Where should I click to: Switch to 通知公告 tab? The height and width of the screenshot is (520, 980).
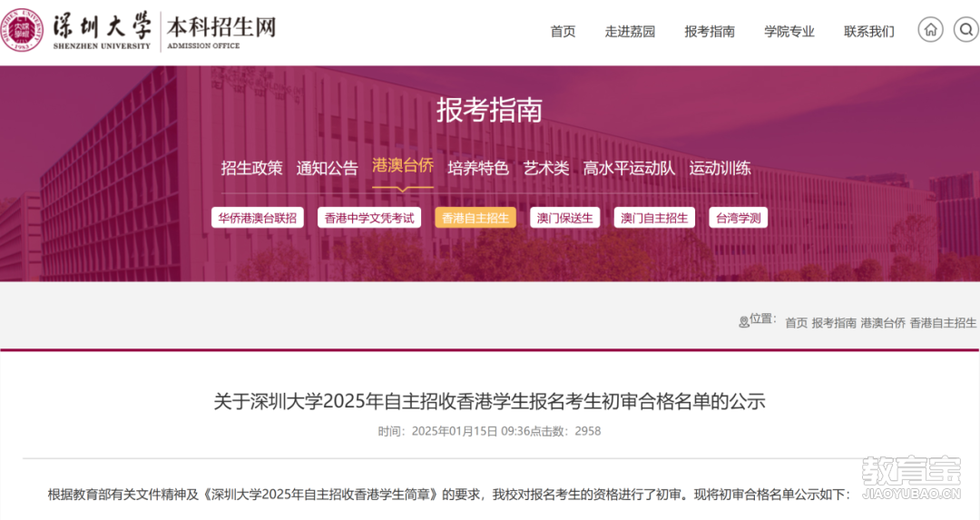point(327,168)
